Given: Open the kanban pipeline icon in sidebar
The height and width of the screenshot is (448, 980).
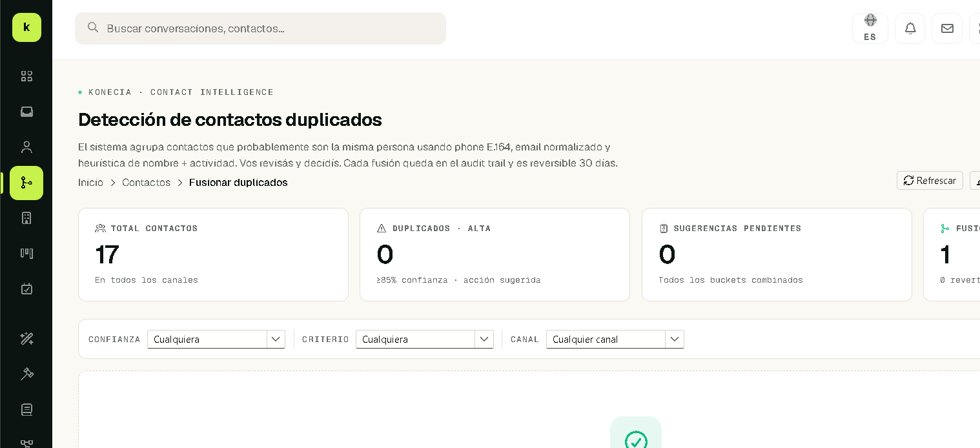Looking at the screenshot, I should click(26, 253).
